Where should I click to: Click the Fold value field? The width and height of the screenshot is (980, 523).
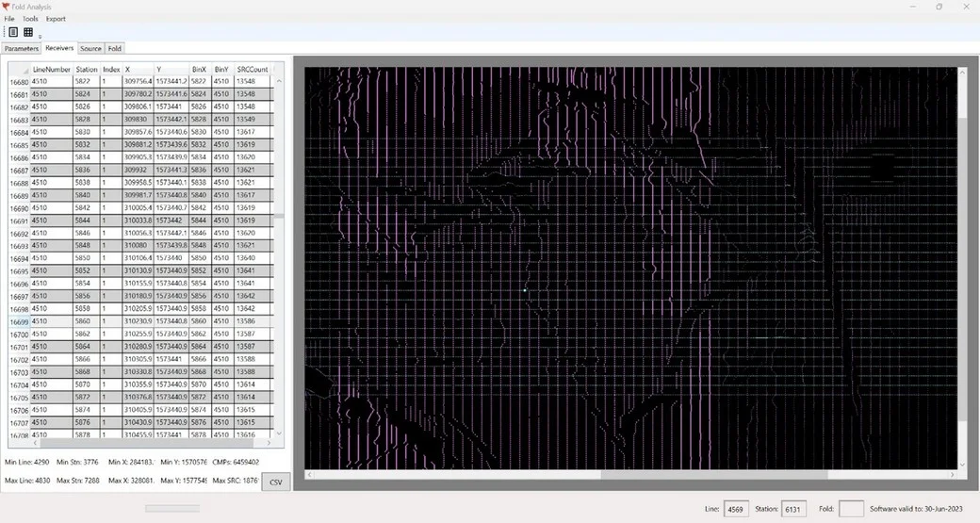pyautogui.click(x=850, y=509)
